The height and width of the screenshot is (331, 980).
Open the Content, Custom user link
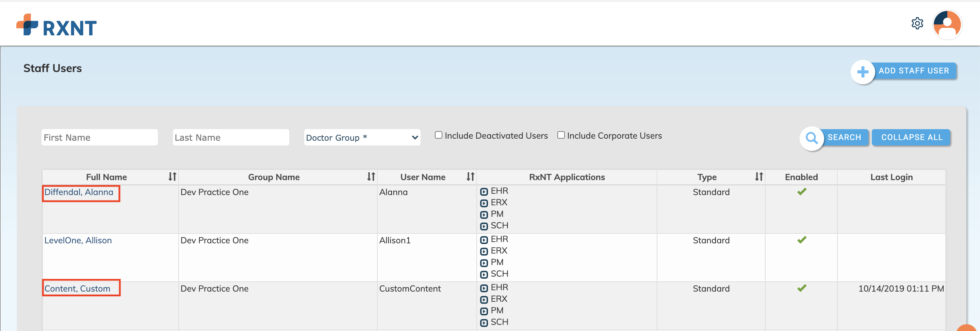click(77, 289)
